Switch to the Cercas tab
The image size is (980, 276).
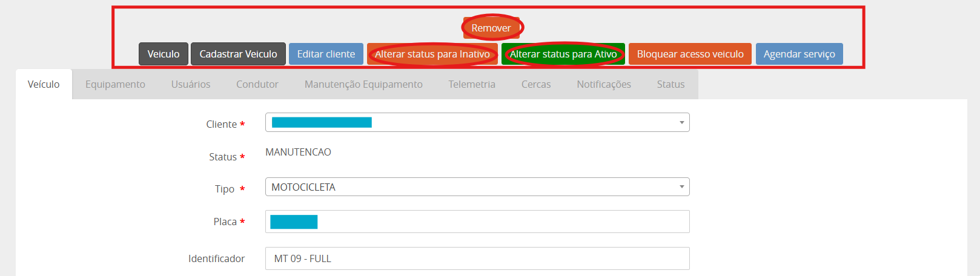536,84
